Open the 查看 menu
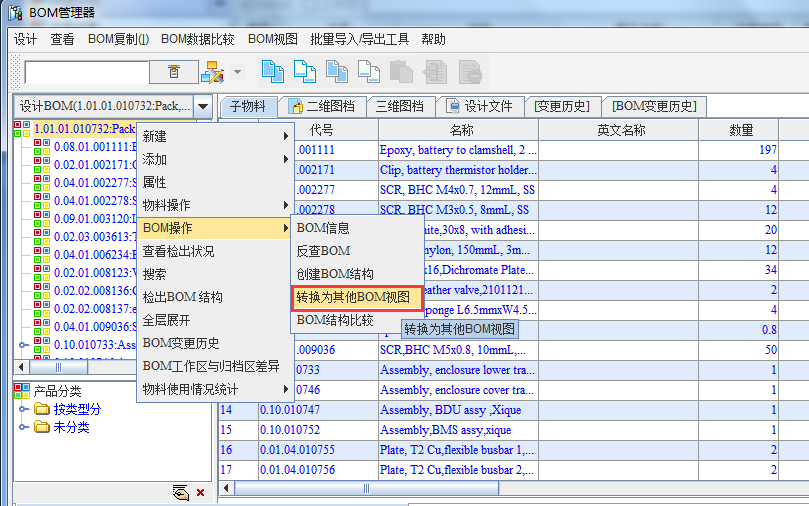This screenshot has height=506, width=809. [x=62, y=39]
